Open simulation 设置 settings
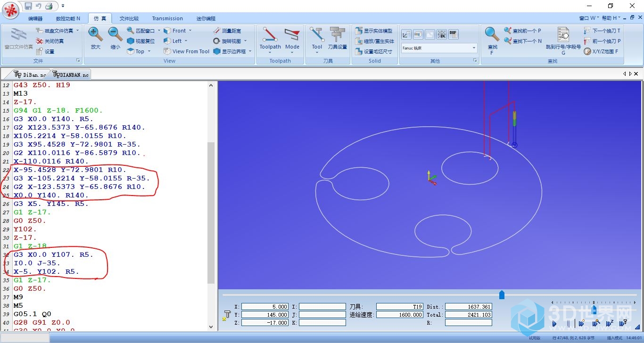 click(x=45, y=51)
